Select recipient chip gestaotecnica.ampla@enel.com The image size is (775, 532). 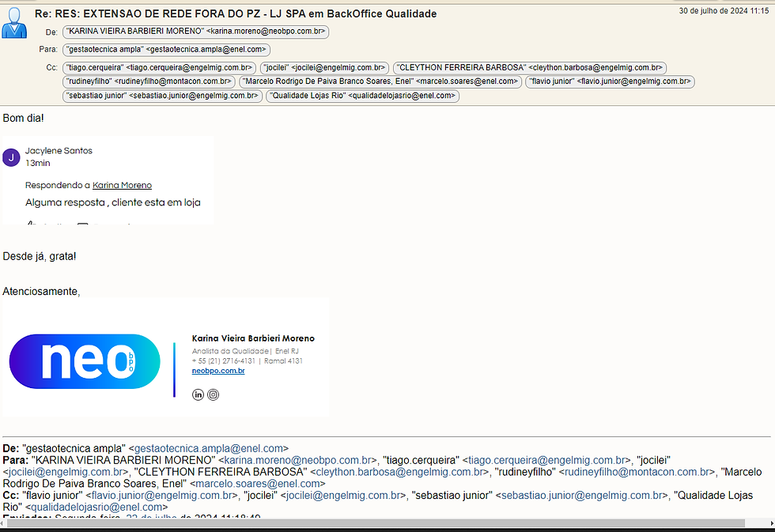(x=167, y=49)
